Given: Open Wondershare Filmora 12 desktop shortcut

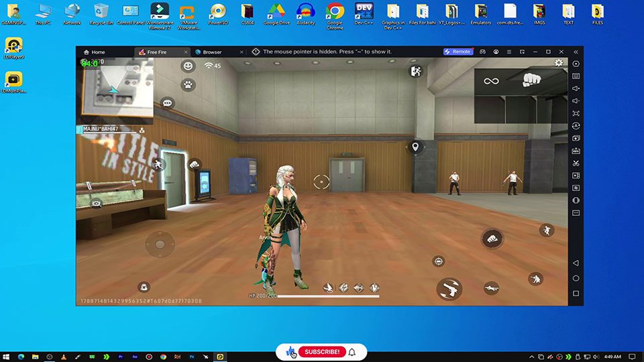Looking at the screenshot, I should coord(160,16).
